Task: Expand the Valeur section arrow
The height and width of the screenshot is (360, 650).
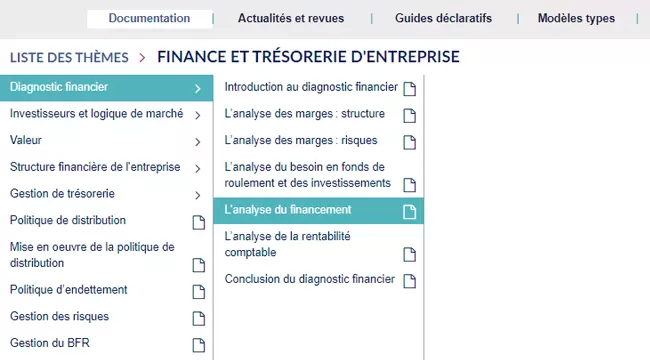Action: click(198, 142)
